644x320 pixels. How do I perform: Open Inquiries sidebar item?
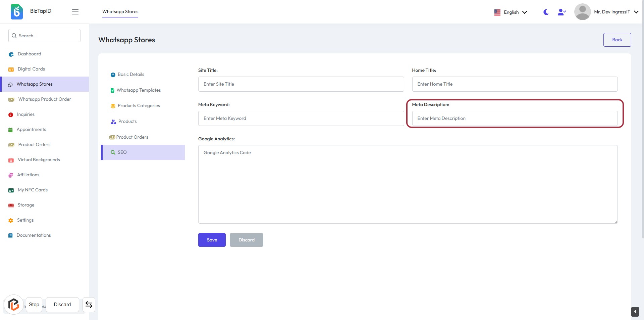point(26,114)
